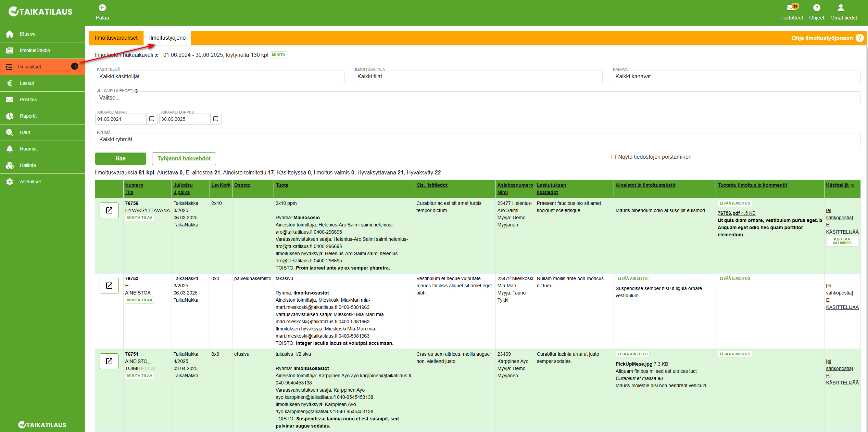
Task: Click Tyhjennä hakuehdot button
Action: tap(184, 159)
